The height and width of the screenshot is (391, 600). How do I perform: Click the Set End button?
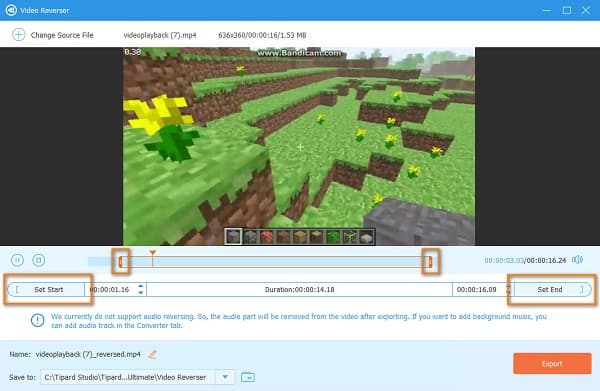[x=553, y=290]
